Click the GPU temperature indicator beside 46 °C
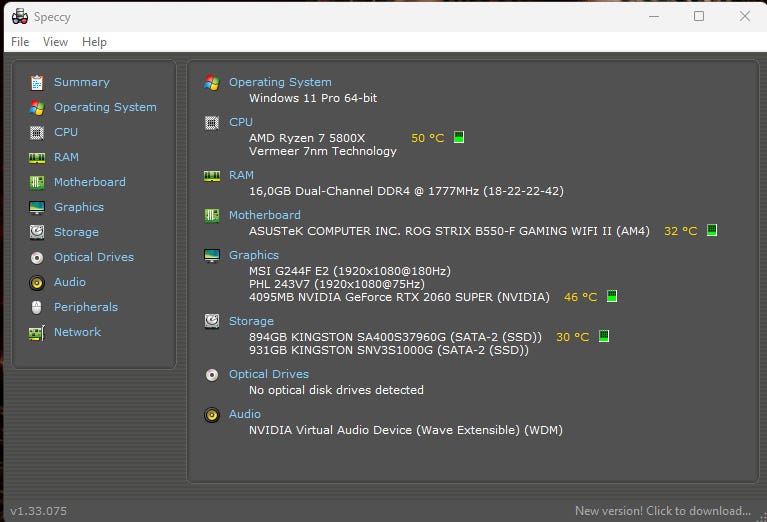This screenshot has height=522, width=767. click(612, 296)
